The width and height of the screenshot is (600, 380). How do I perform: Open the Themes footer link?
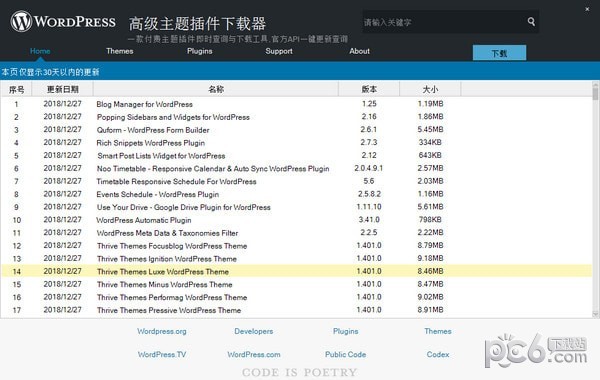coord(438,331)
